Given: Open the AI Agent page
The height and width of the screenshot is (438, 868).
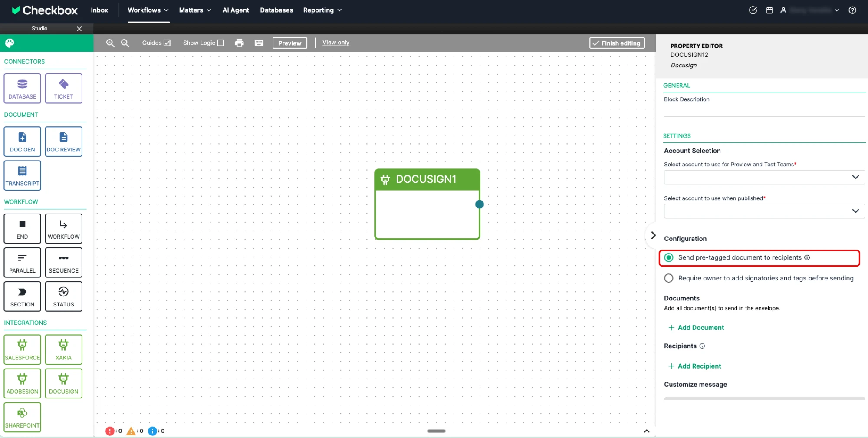Looking at the screenshot, I should [236, 10].
